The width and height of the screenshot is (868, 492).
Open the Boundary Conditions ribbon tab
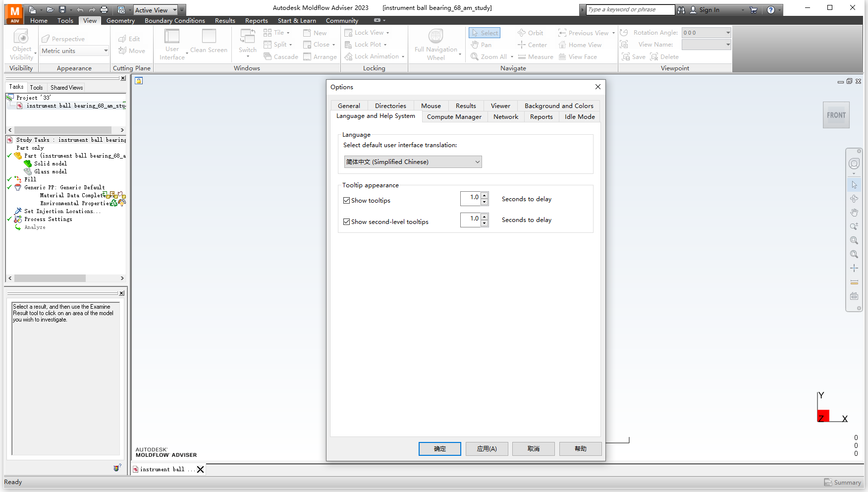175,20
